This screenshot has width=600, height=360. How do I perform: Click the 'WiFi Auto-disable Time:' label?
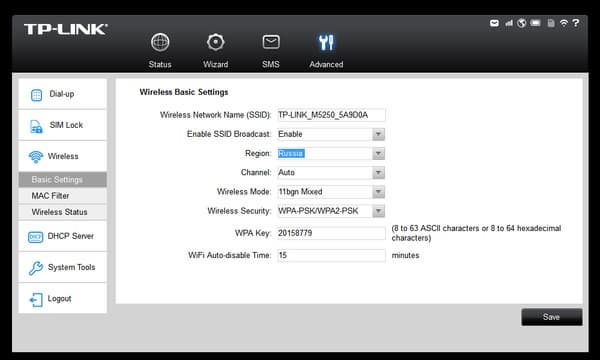point(230,255)
